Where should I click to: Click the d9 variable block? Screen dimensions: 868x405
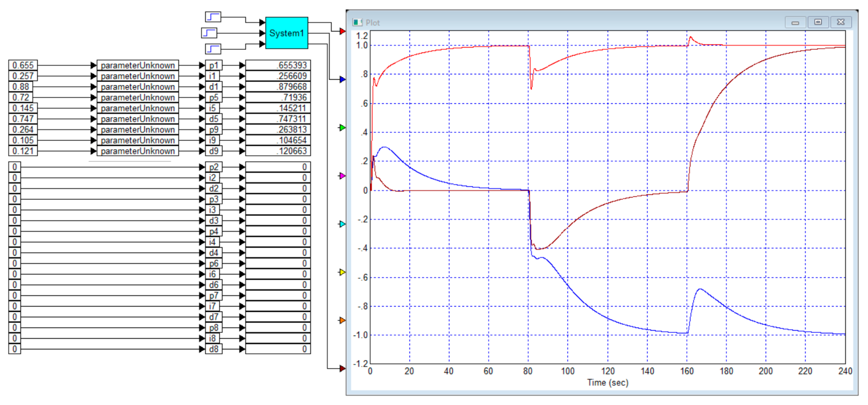(x=214, y=151)
